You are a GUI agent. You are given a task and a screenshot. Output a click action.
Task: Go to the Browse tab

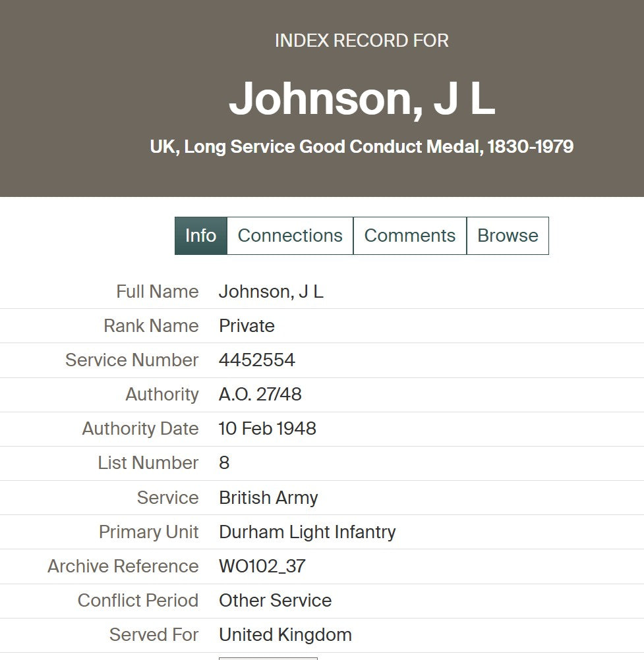click(x=508, y=236)
